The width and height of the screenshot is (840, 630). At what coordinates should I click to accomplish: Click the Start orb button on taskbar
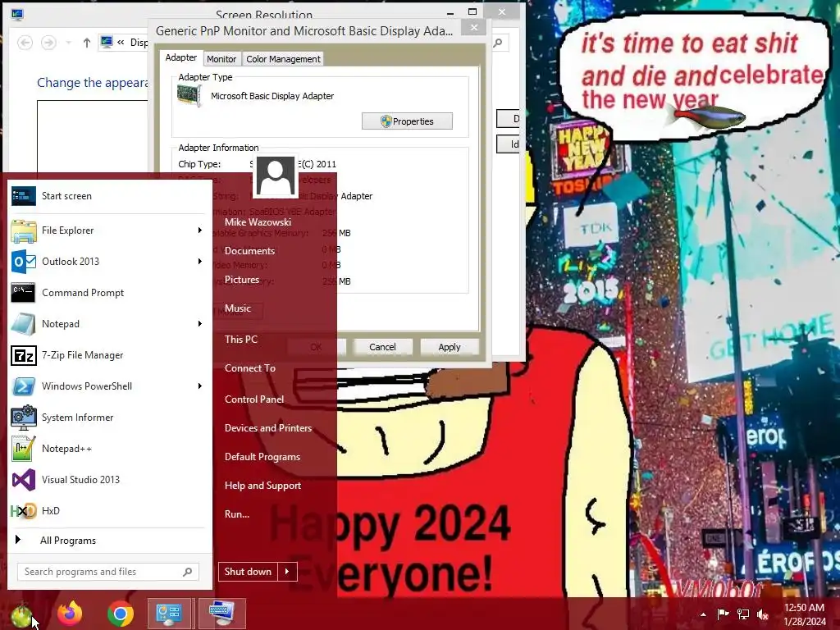(x=21, y=614)
